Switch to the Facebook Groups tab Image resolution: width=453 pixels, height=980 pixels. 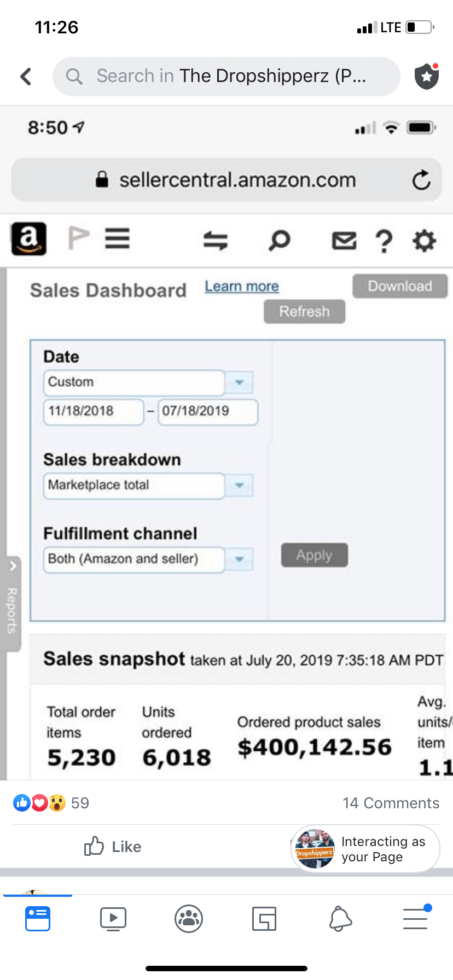point(189,919)
